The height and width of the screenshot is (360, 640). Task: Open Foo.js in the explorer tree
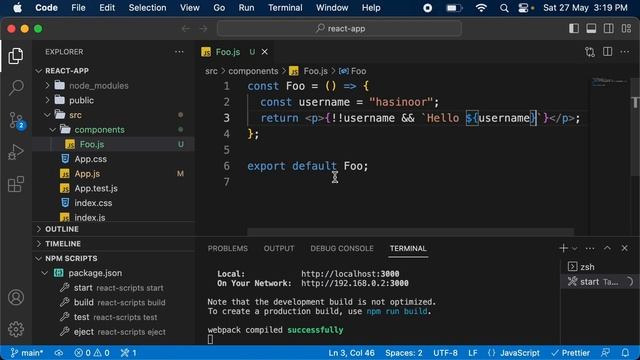tap(113, 144)
